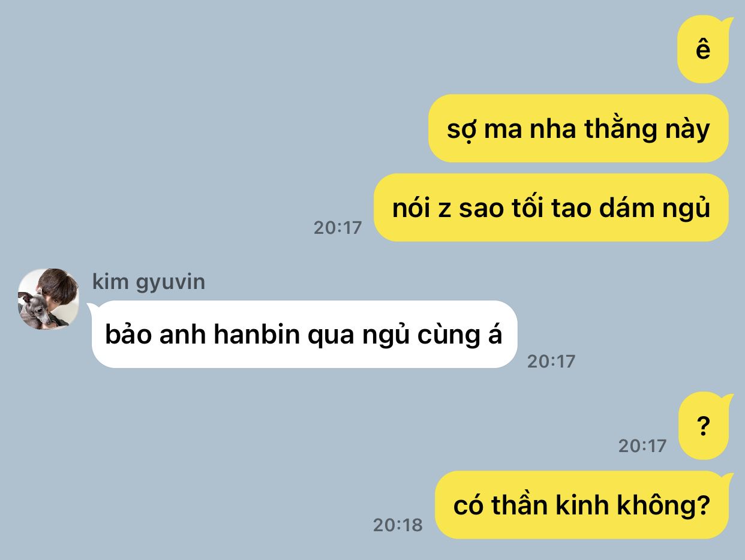745x560 pixels.
Task: Click the 20:18 timestamp
Action: (398, 525)
